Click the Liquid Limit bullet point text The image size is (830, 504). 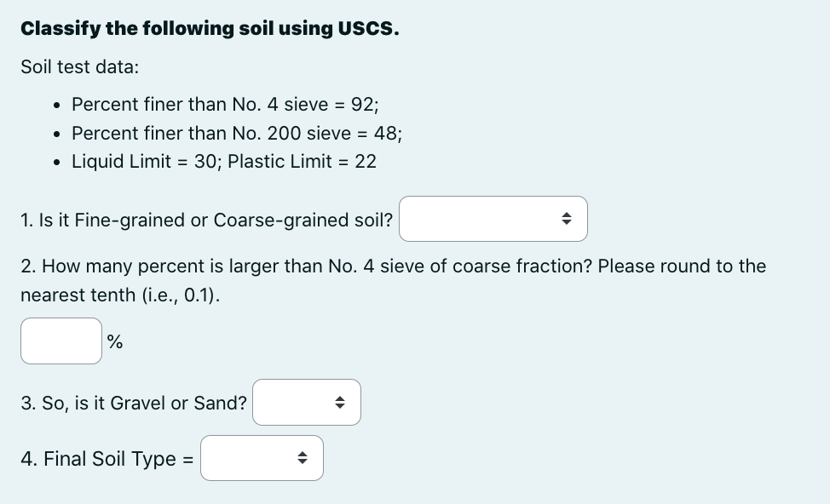(224, 161)
